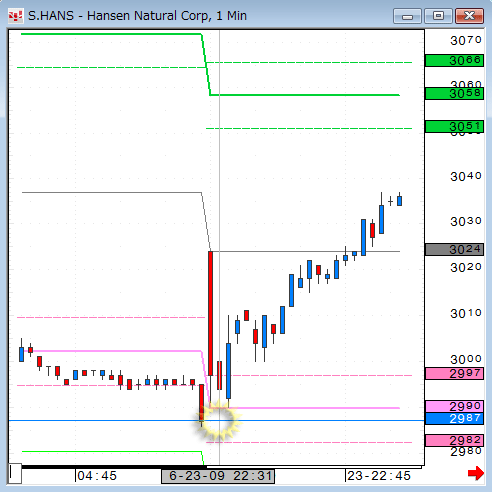
Task: Click the yellow starburst marker on chart
Action: click(219, 421)
